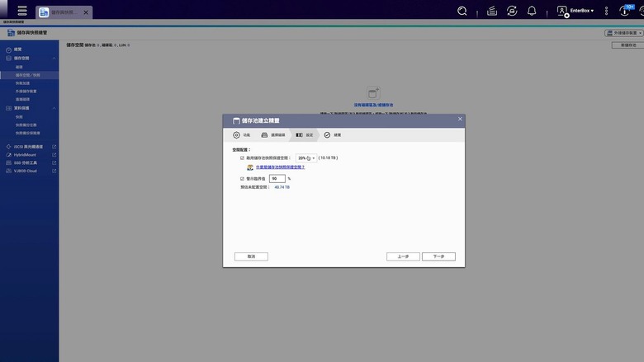
Task: Collapse the 資料保護 sidebar section
Action: click(54, 108)
